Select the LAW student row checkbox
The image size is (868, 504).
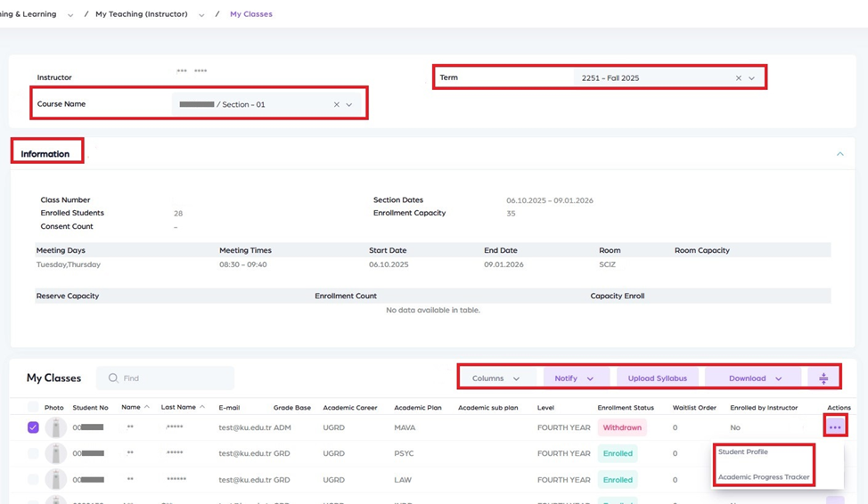point(33,479)
